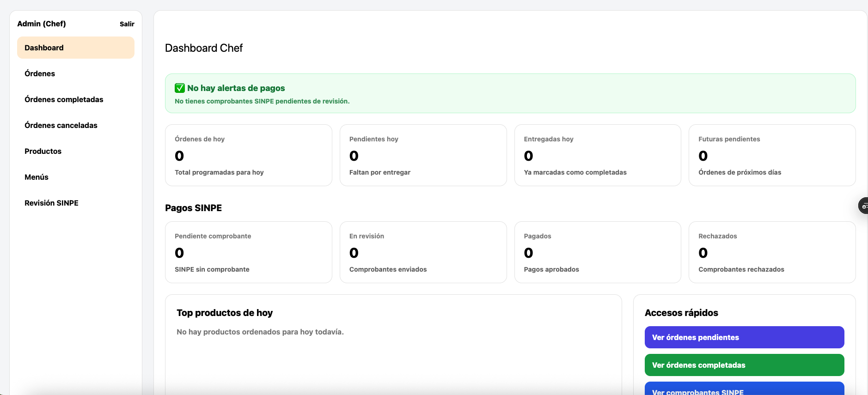Open Revisión SINPE in the sidebar
Viewport: 868px width, 395px height.
coord(51,203)
